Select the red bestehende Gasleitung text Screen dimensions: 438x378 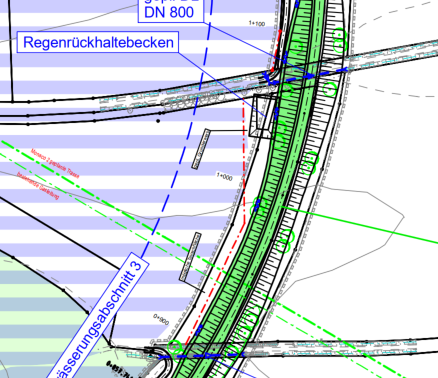(x=38, y=186)
